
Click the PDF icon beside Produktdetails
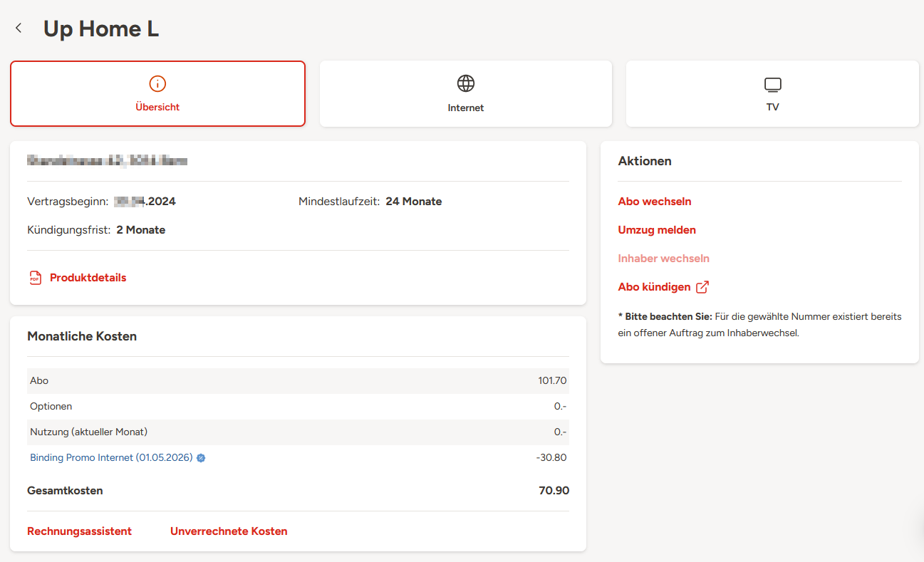(x=35, y=278)
